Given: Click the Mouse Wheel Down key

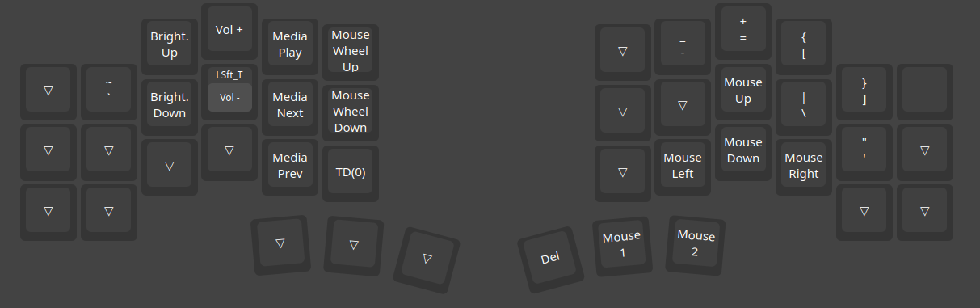Looking at the screenshot, I should pyautogui.click(x=351, y=112).
